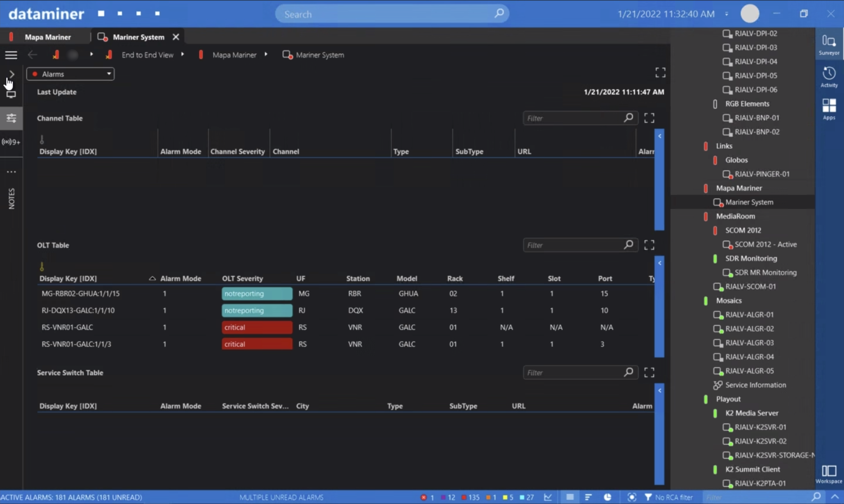This screenshot has height=504, width=844.
Task: Expand breadcrumb arrow after End to End View
Action: [182, 55]
